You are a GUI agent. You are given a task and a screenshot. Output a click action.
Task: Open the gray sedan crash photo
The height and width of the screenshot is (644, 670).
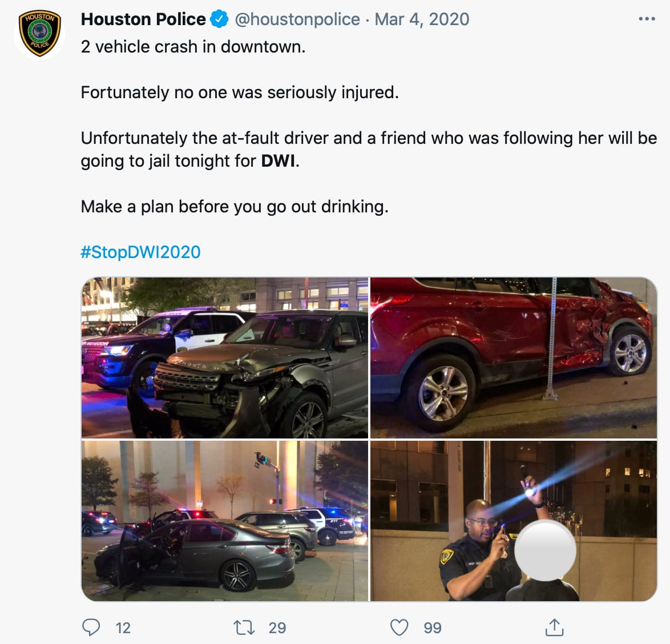pyautogui.click(x=225, y=521)
